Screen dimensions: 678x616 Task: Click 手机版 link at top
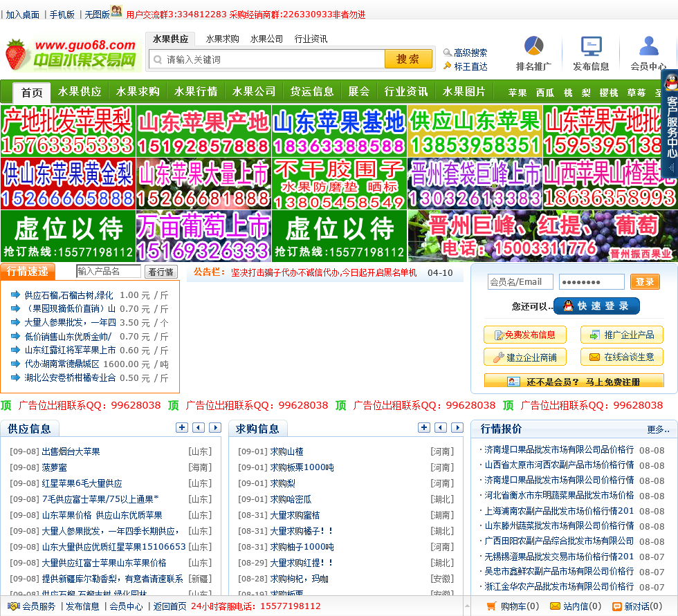[x=62, y=15]
